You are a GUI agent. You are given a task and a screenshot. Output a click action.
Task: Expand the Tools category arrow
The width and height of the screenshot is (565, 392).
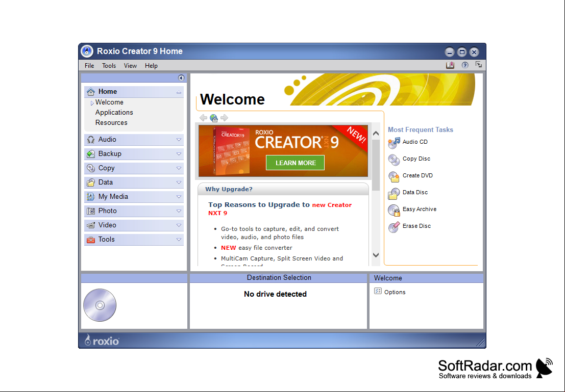click(179, 240)
